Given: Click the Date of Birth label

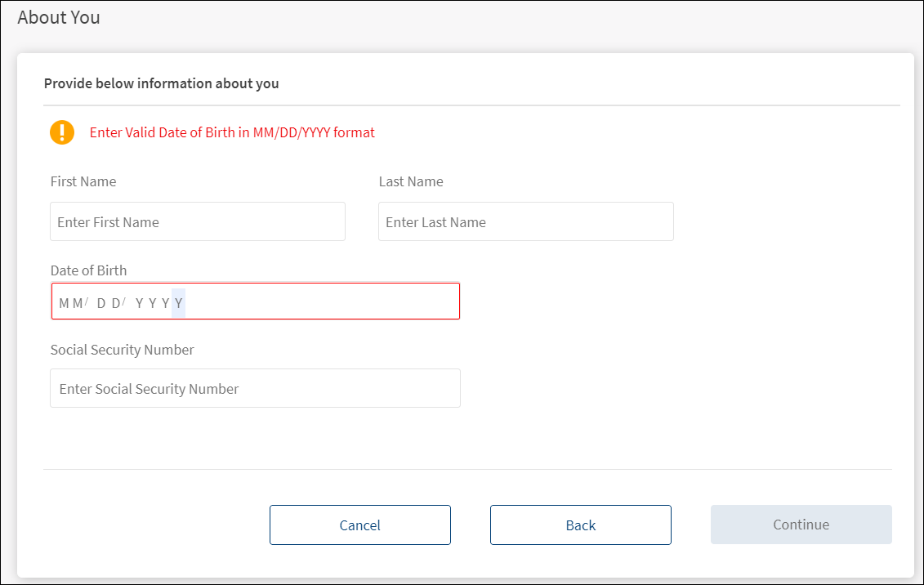Looking at the screenshot, I should pos(88,270).
